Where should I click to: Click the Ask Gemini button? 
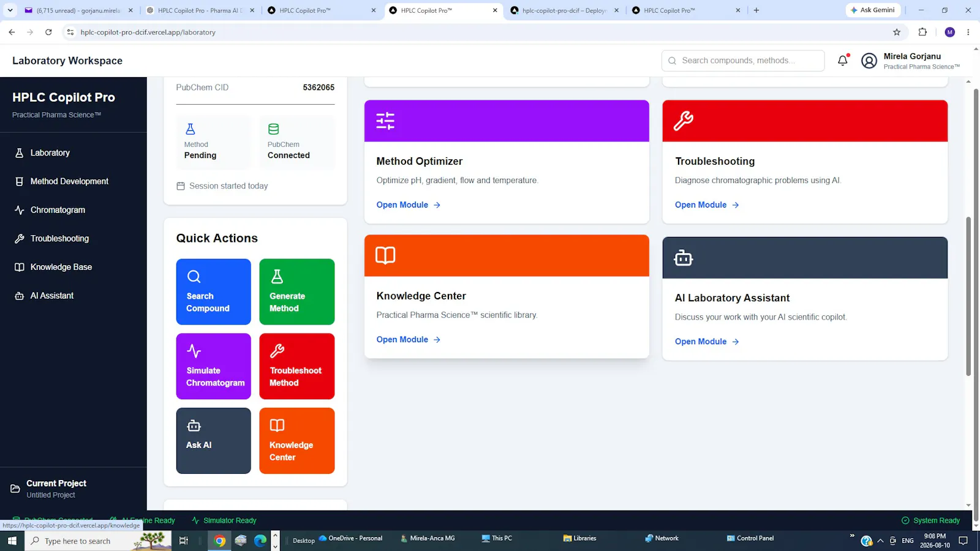(x=873, y=10)
